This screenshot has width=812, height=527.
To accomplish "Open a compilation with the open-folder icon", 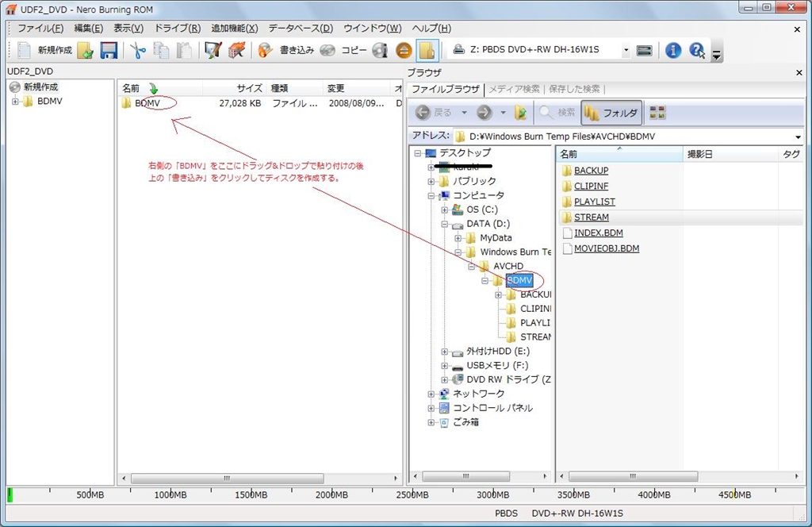I will pos(86,50).
